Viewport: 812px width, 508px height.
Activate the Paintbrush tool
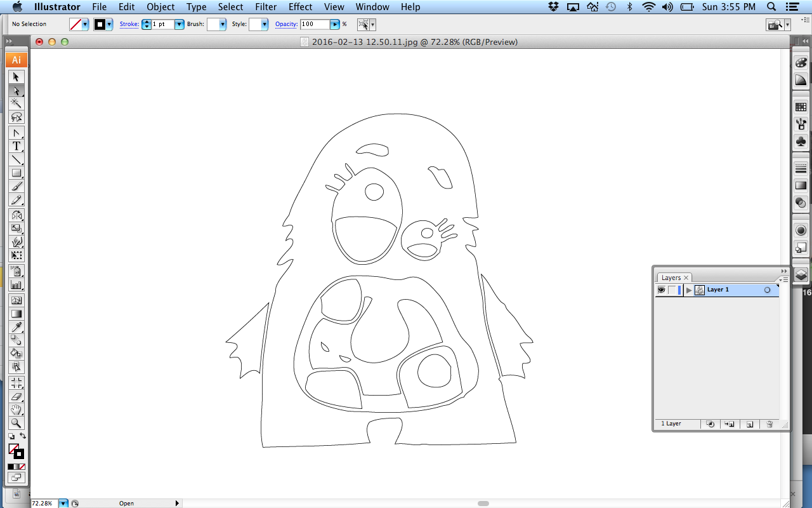point(16,186)
